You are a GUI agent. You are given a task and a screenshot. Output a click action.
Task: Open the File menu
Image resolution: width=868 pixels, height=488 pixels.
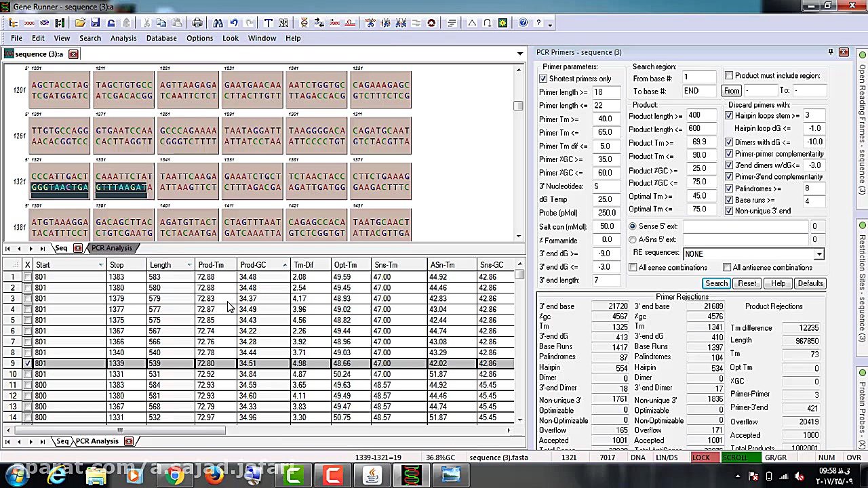[16, 38]
